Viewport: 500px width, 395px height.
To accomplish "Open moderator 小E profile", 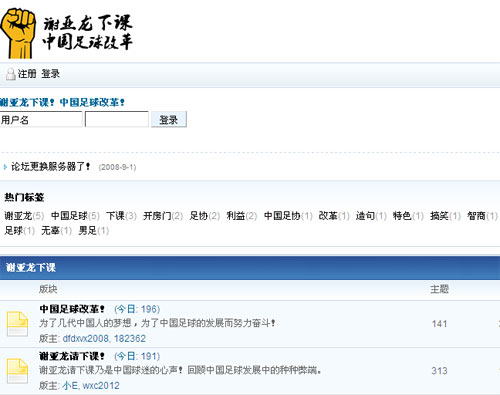I will (x=70, y=386).
